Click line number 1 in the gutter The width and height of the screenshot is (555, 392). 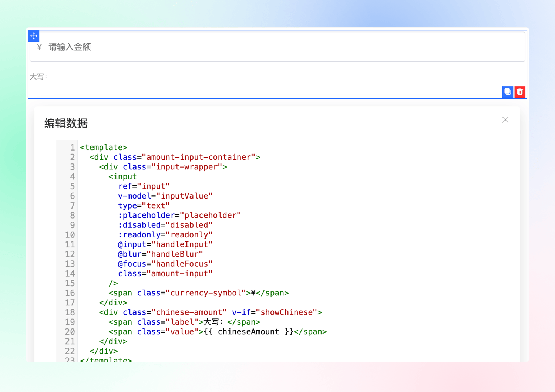(72, 148)
